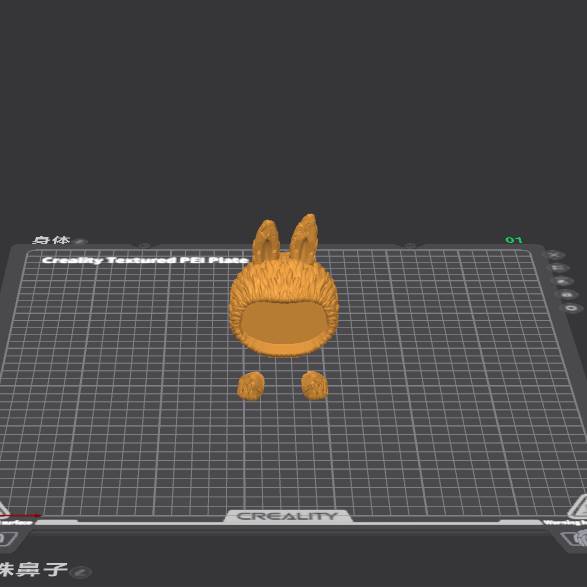The height and width of the screenshot is (587, 587).
Task: Click the plate close (X) icon
Action: pyautogui.click(x=555, y=255)
